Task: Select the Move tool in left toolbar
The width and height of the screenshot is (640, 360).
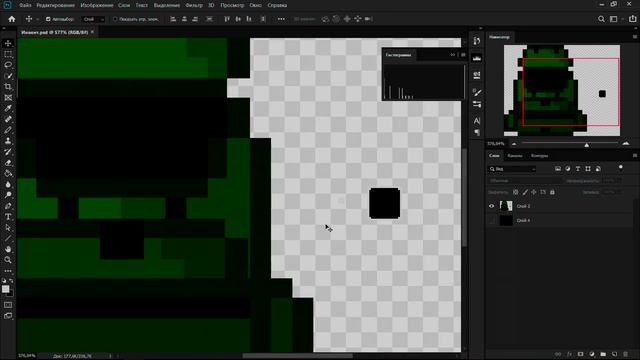Action: [x=8, y=43]
